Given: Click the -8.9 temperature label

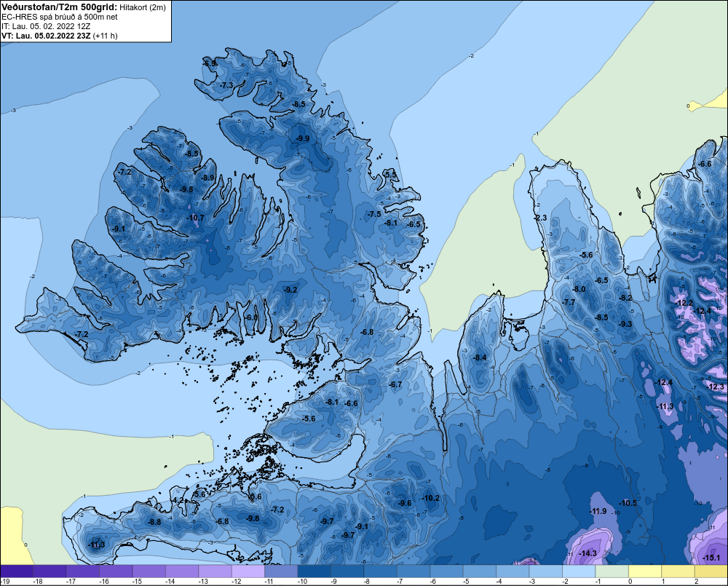Looking at the screenshot, I should pyautogui.click(x=207, y=178).
